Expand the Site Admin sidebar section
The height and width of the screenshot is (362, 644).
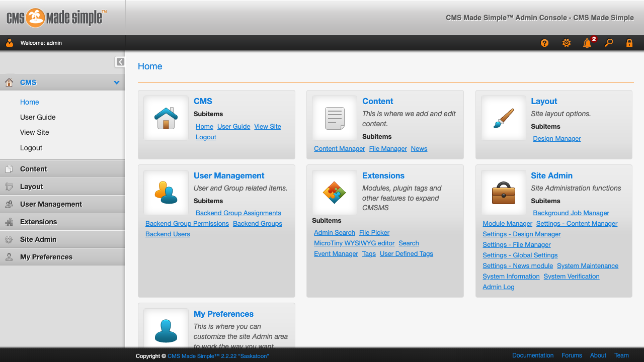click(x=62, y=239)
